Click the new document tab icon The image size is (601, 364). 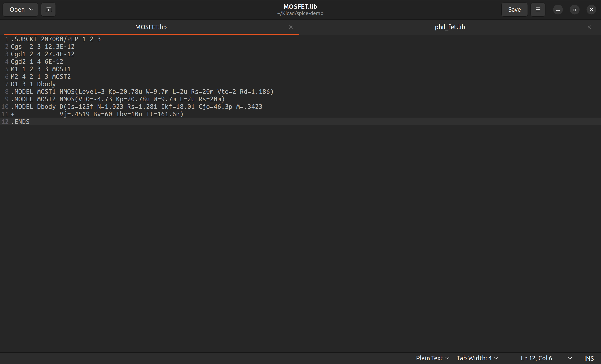48,10
